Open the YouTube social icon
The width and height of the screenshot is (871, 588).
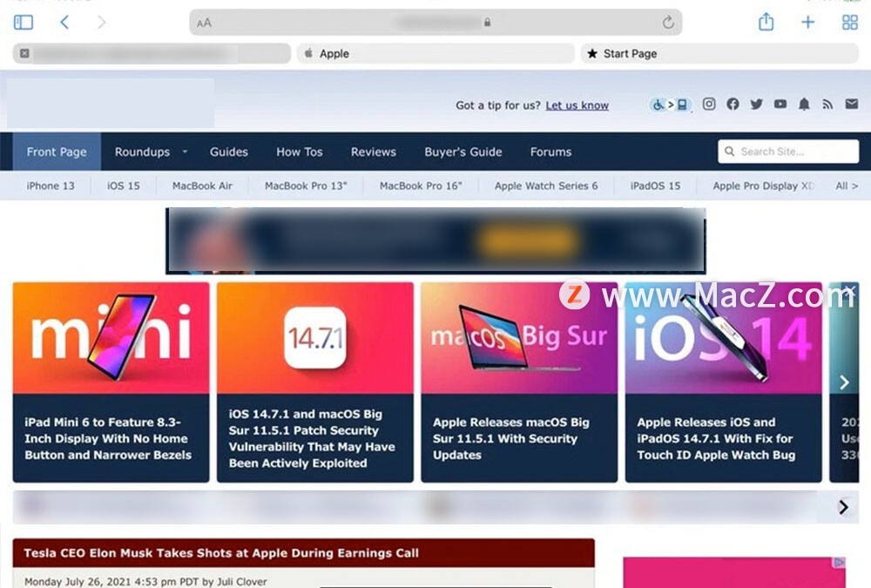point(780,104)
